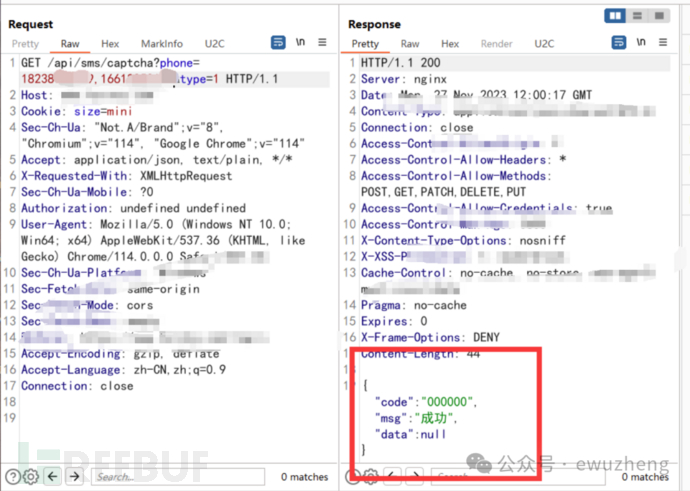Open Request search help icon
690x491 pixels.
click(13, 476)
